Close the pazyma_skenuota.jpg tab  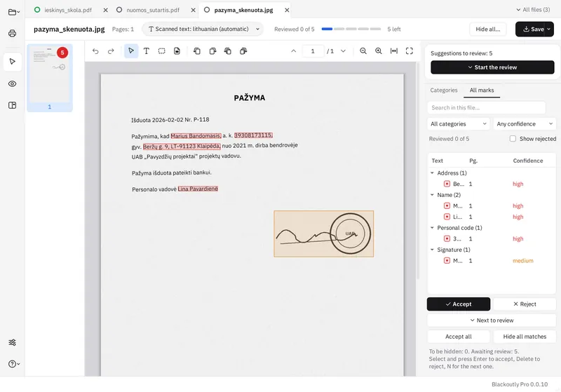[x=287, y=10]
